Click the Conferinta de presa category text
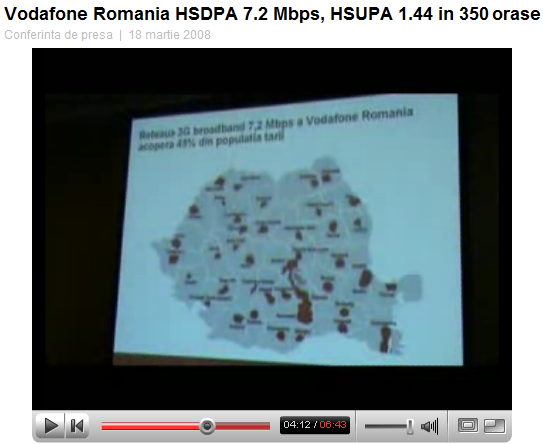This screenshot has height=444, width=543. point(59,35)
